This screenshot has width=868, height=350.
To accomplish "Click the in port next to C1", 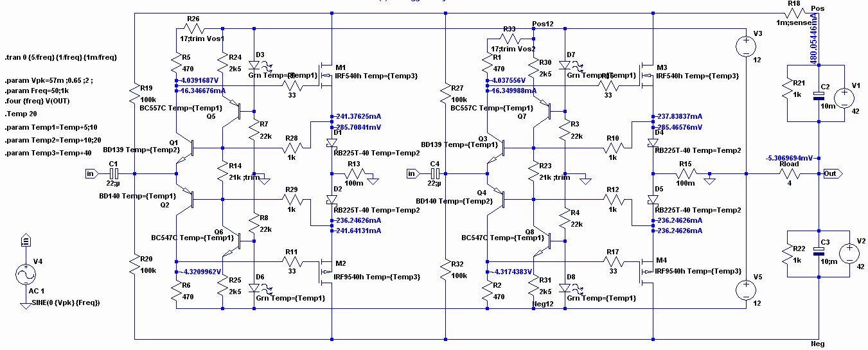I will 93,173.
